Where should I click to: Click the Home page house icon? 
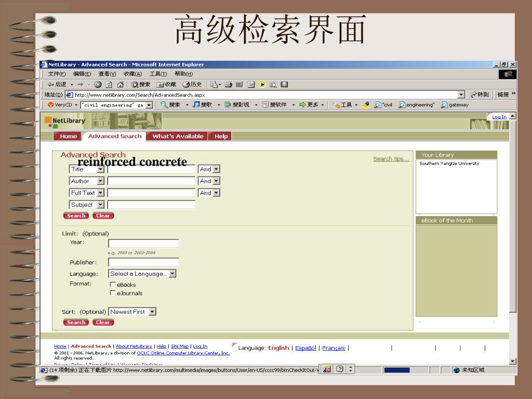pyautogui.click(x=120, y=85)
